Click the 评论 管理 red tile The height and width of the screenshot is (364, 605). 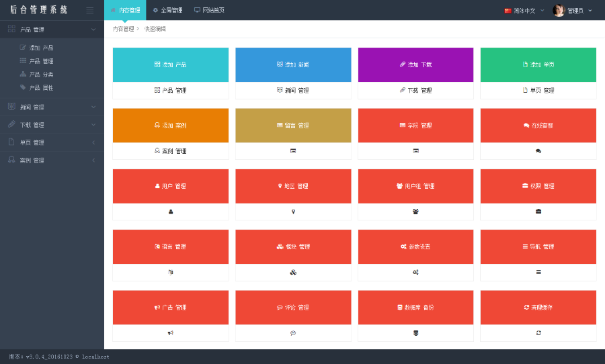click(293, 308)
